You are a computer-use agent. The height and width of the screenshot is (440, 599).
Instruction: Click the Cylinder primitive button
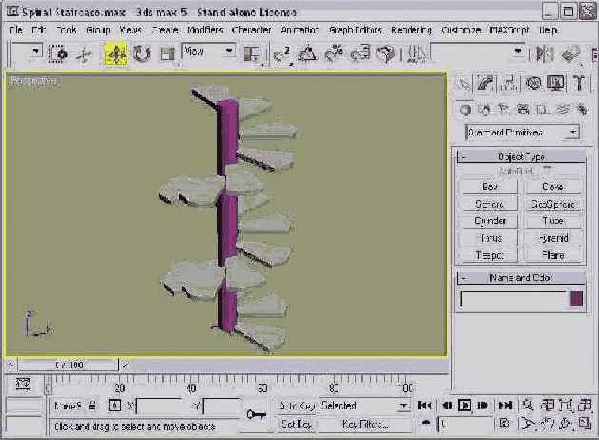tap(490, 221)
